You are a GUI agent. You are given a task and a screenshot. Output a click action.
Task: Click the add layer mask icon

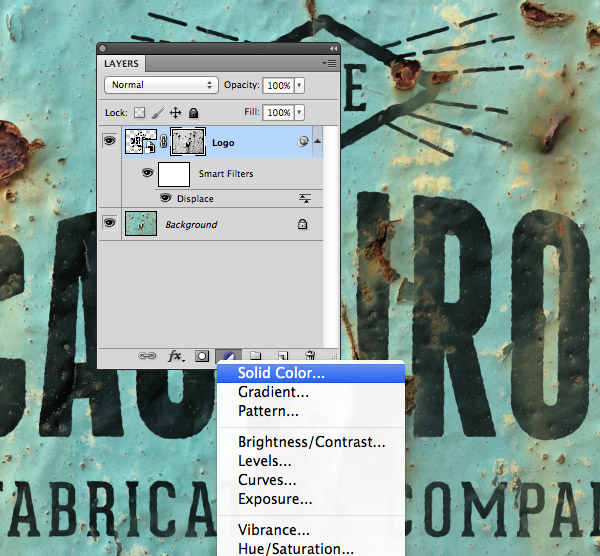[201, 355]
